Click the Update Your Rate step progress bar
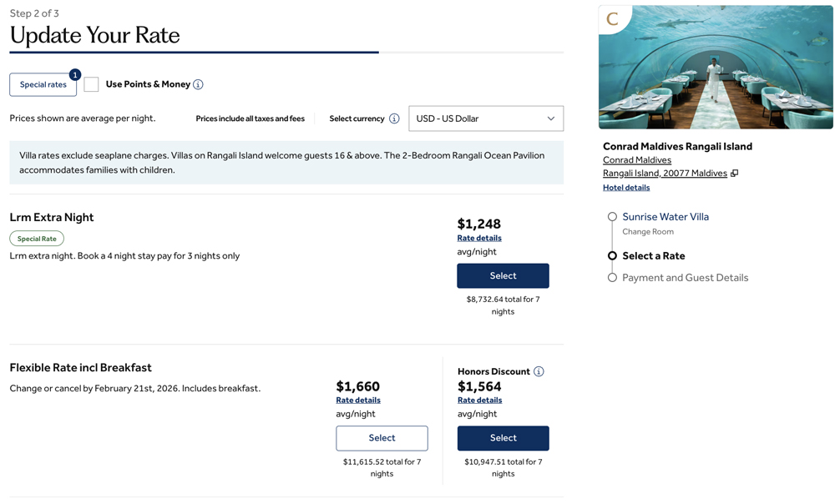835x504 pixels. click(286, 53)
